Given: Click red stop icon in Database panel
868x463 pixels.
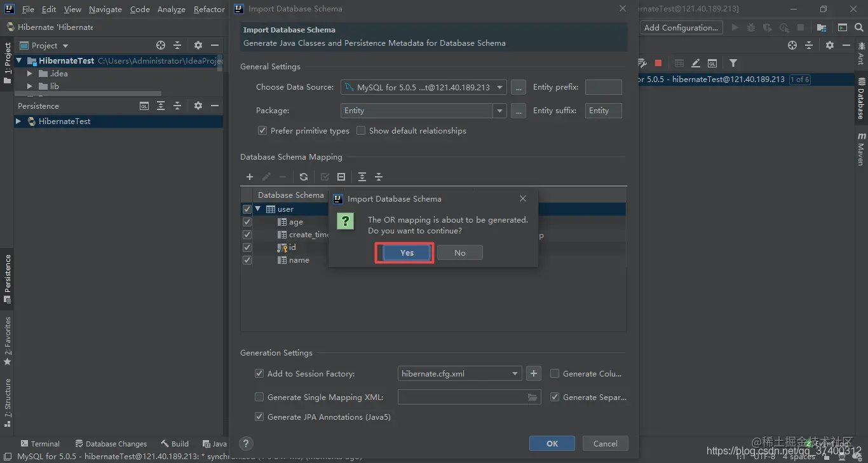Looking at the screenshot, I should click(x=658, y=63).
